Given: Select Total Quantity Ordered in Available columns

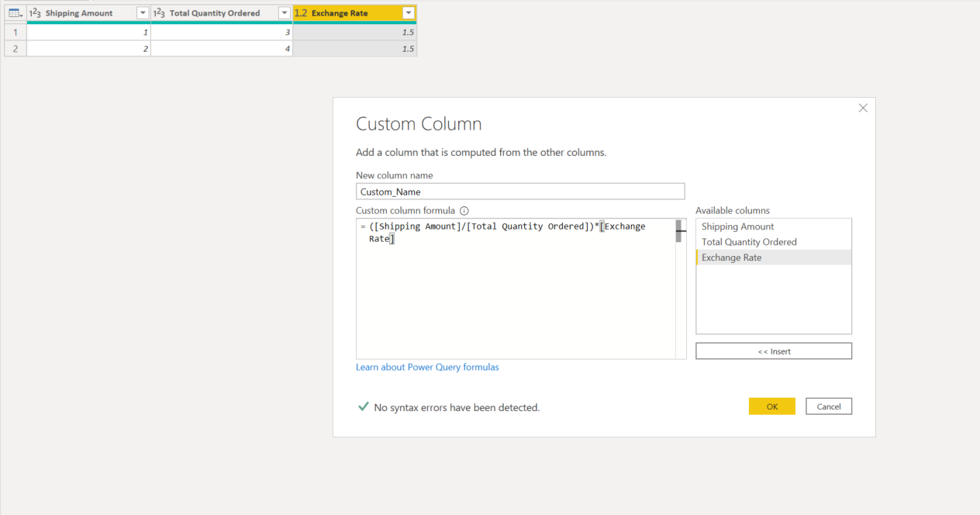Looking at the screenshot, I should 774,242.
